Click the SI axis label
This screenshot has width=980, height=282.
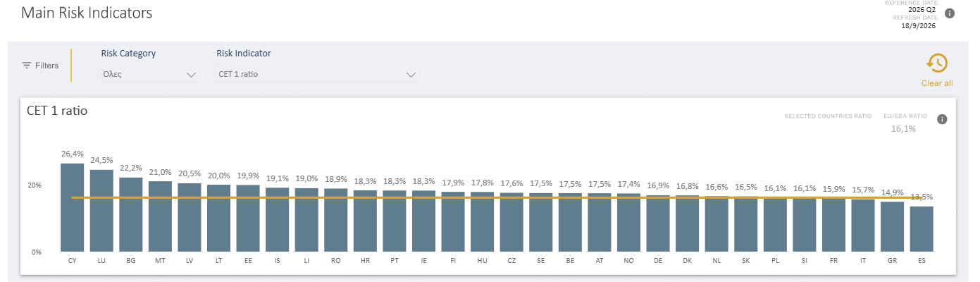point(804,261)
